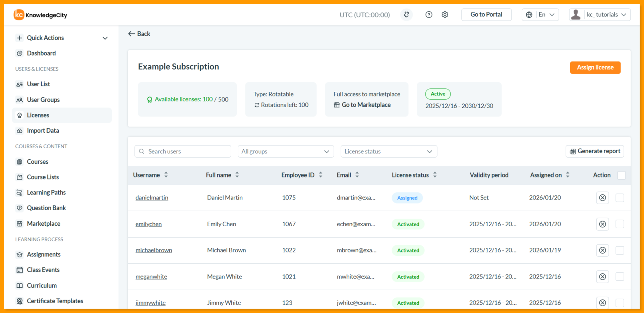Sort by Assigned on column arrows
The width and height of the screenshot is (644, 313).
coord(568,175)
